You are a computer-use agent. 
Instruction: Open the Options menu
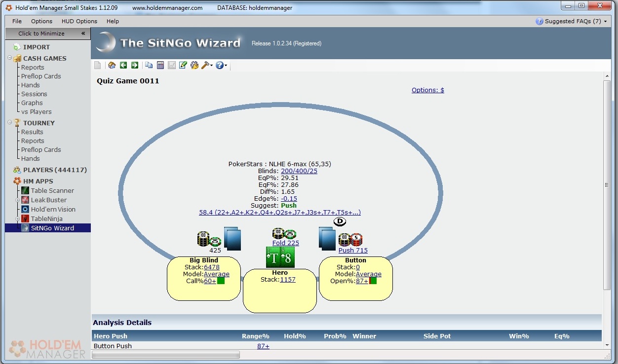click(x=41, y=21)
